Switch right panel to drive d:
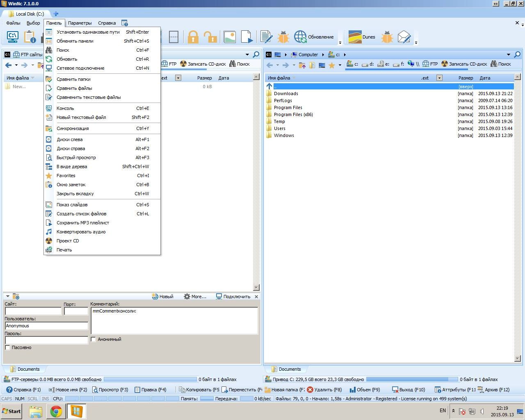The width and height of the screenshot is (525, 420). pos(368,64)
